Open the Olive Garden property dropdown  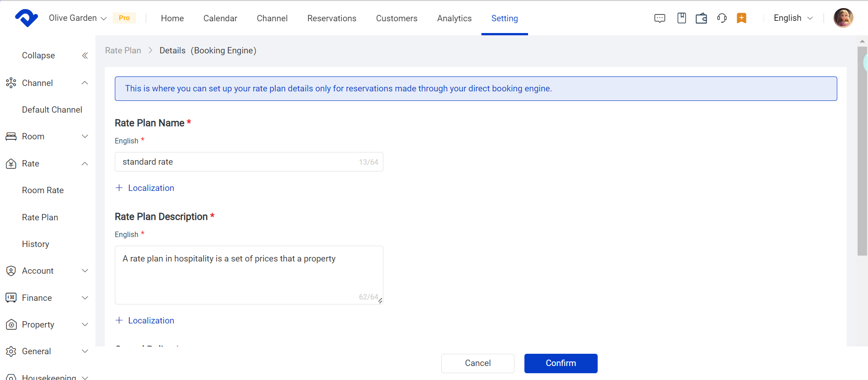(x=77, y=18)
